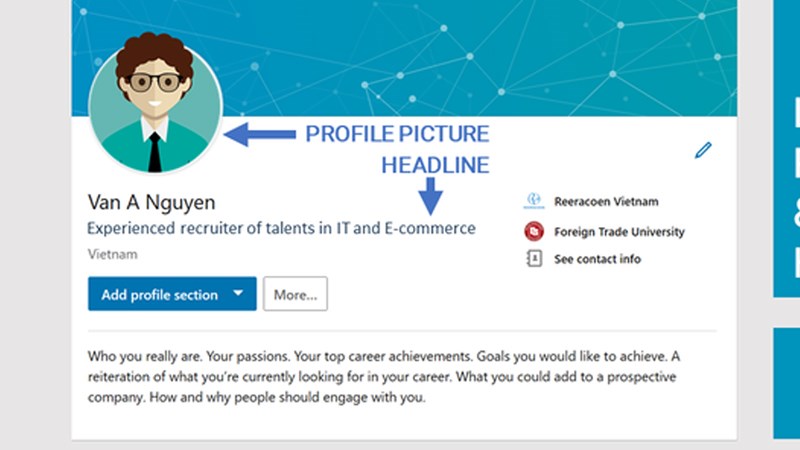This screenshot has width=800, height=450.
Task: Follow the Reeracoen Vietnam company link
Action: point(606,202)
